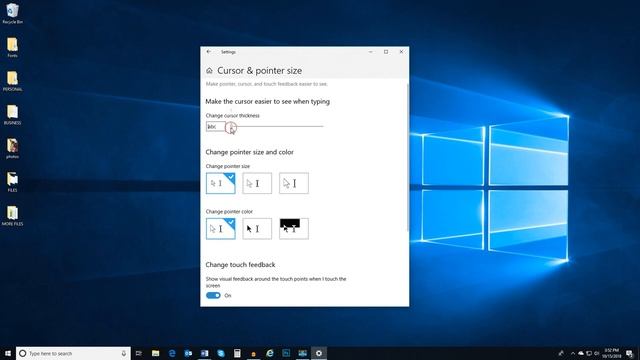
Task: Select the MORE FILES folder on the desktop
Action: 12,216
